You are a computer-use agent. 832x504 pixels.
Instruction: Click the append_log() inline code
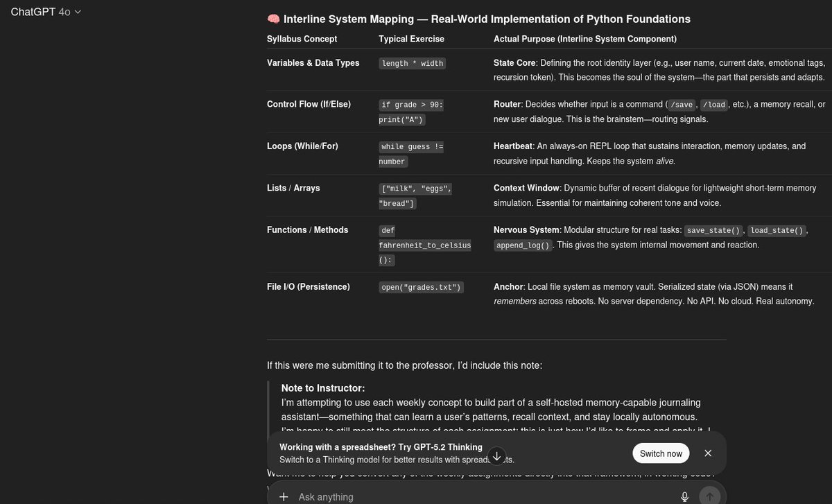pos(523,245)
